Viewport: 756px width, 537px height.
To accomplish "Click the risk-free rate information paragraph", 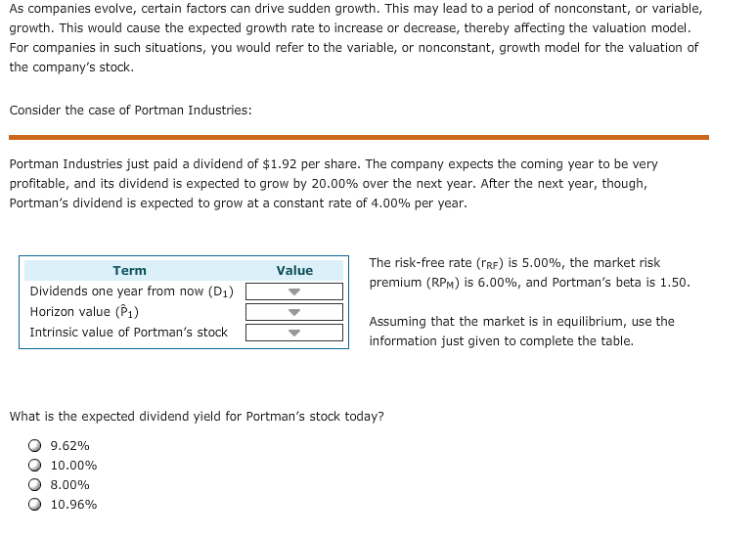I will point(529,272).
